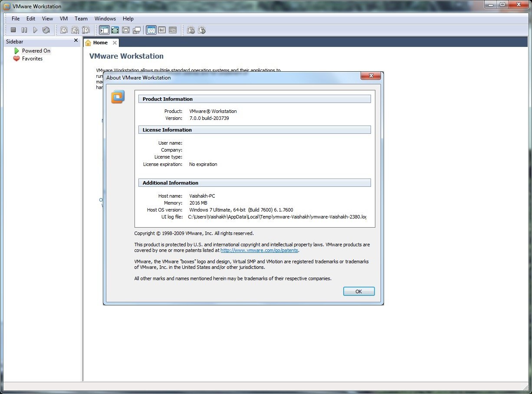Power on the virtual machine

click(x=36, y=30)
